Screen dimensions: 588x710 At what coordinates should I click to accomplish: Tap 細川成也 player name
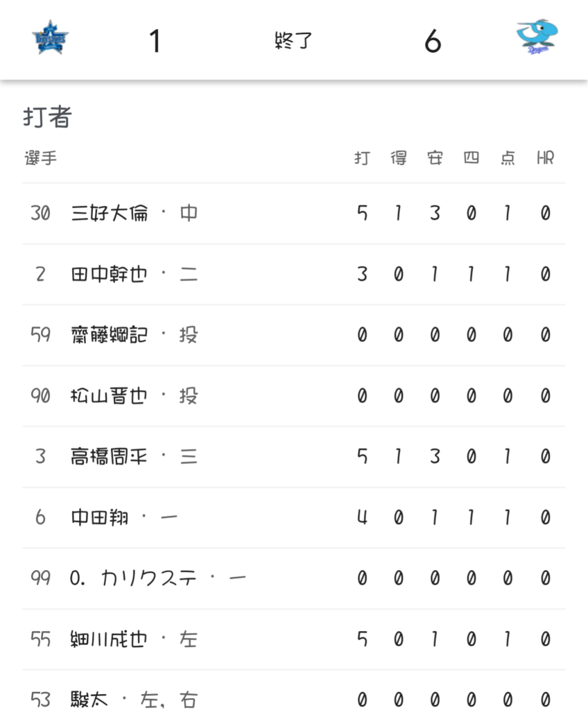[x=110, y=639]
